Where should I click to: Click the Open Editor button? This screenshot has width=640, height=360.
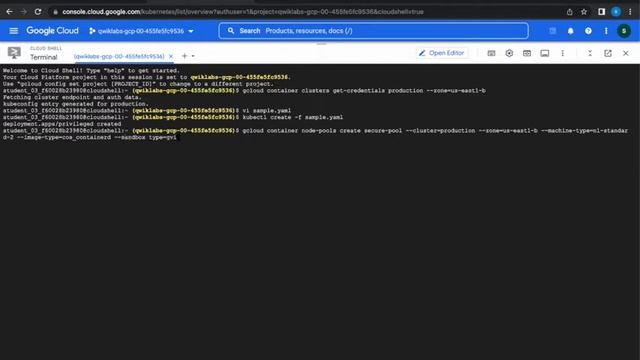click(x=441, y=53)
